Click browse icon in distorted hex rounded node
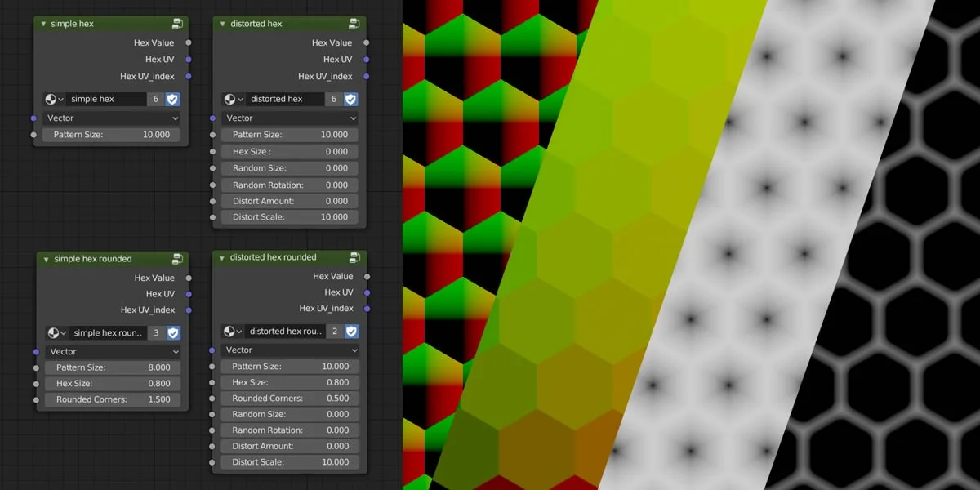Screen dimensions: 980x490 pyautogui.click(x=233, y=331)
